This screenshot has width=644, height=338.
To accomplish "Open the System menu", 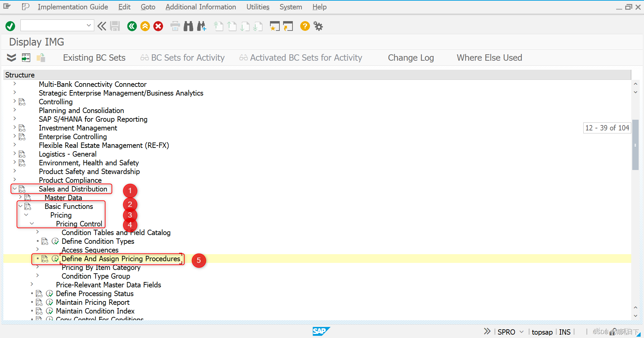I will 291,7.
